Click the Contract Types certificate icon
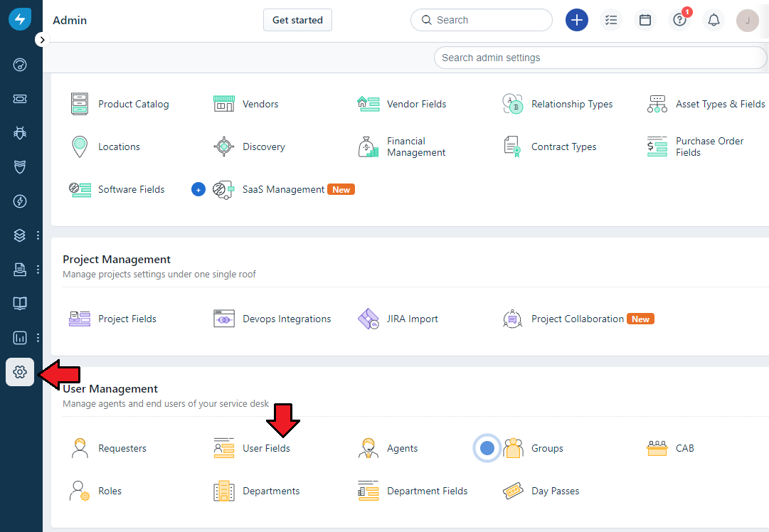The width and height of the screenshot is (769, 532). point(512,147)
